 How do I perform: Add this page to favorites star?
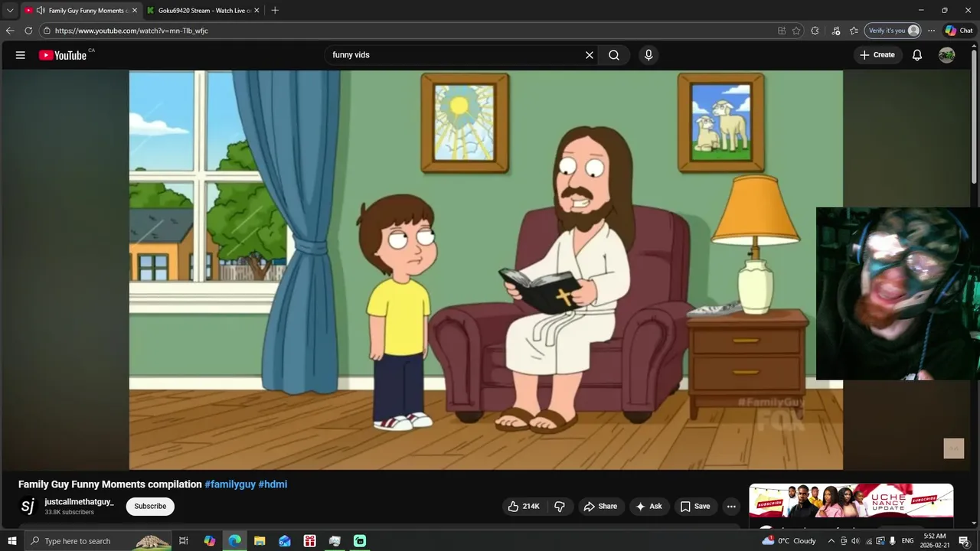click(x=796, y=31)
